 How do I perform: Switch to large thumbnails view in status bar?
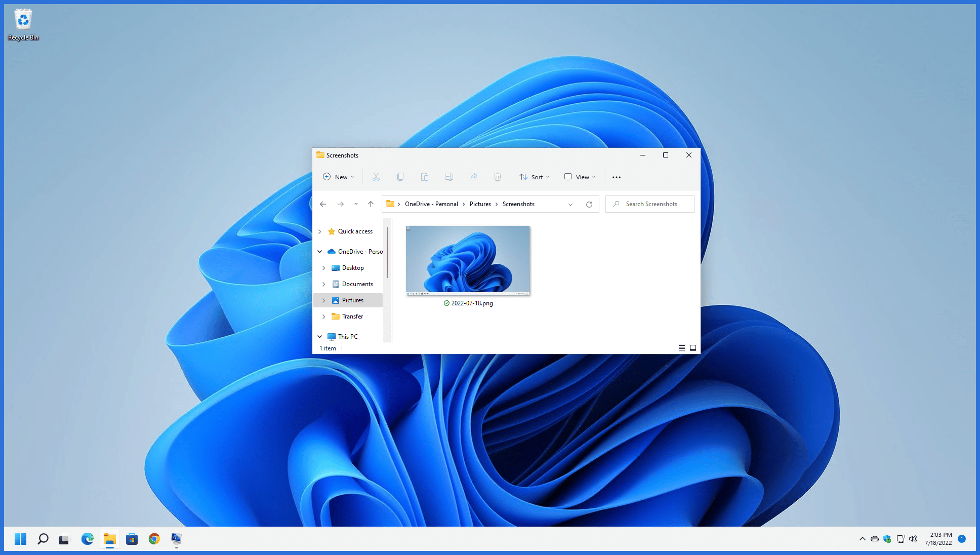(692, 348)
